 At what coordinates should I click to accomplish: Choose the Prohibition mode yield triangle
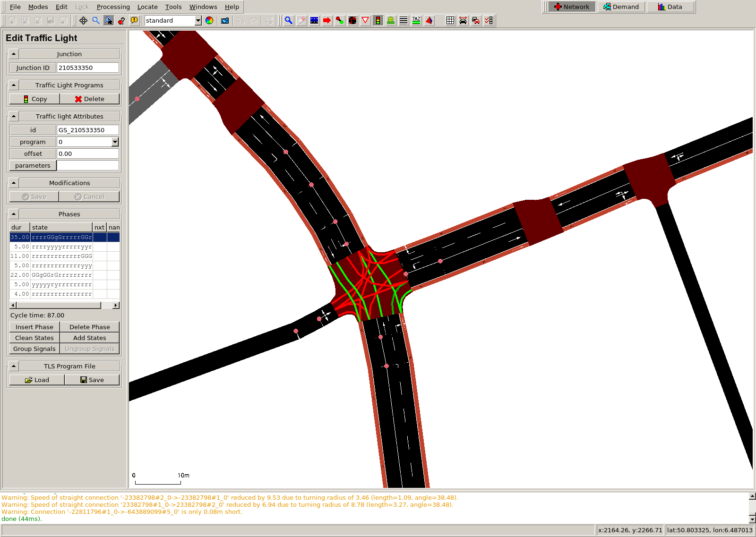point(365,20)
